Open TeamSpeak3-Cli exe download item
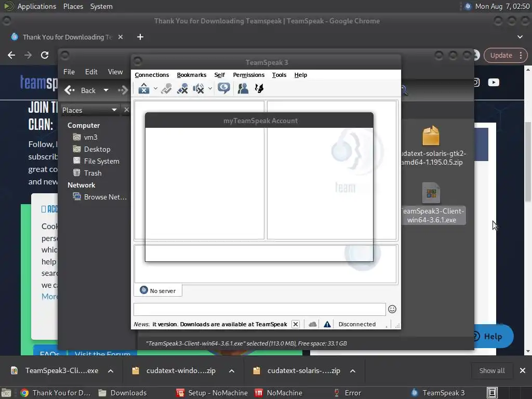Screen dimensions: 532x399 55,370
